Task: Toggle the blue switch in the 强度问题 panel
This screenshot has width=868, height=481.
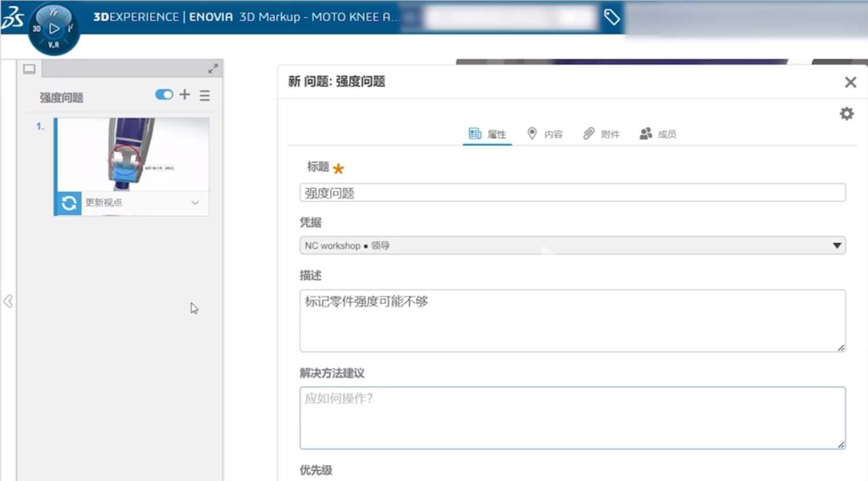Action: point(164,94)
